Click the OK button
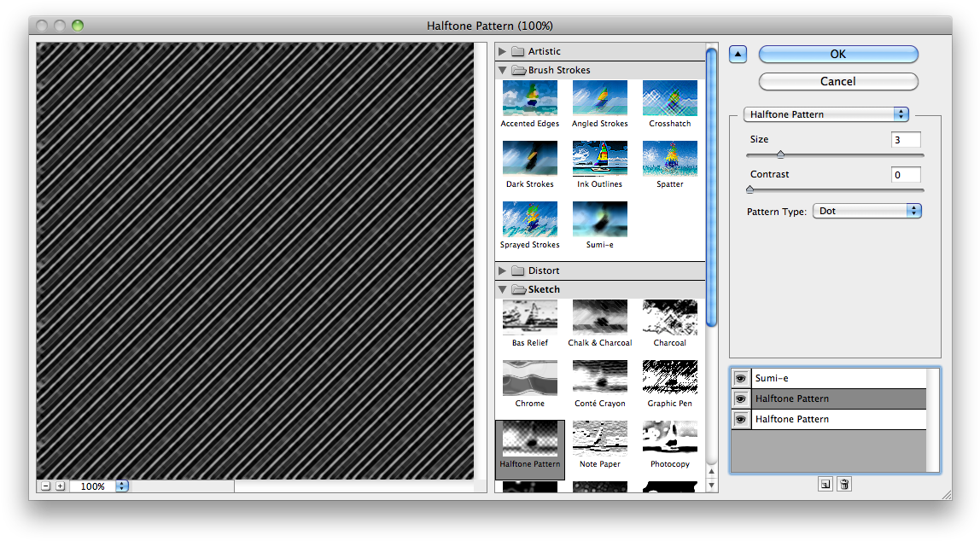This screenshot has height=541, width=980. pyautogui.click(x=837, y=54)
